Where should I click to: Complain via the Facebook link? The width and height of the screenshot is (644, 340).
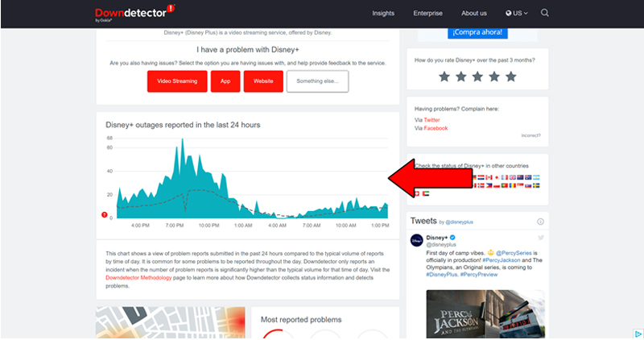click(x=436, y=128)
